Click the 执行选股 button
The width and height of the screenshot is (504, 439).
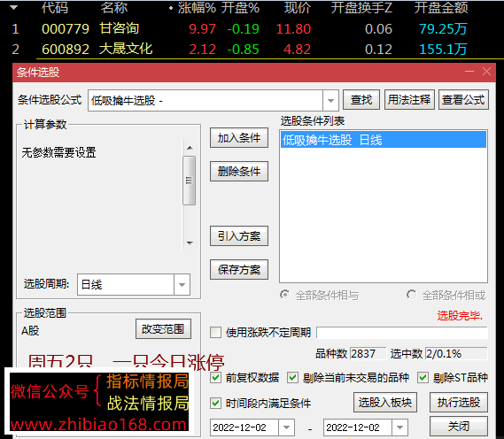pyautogui.click(x=459, y=402)
